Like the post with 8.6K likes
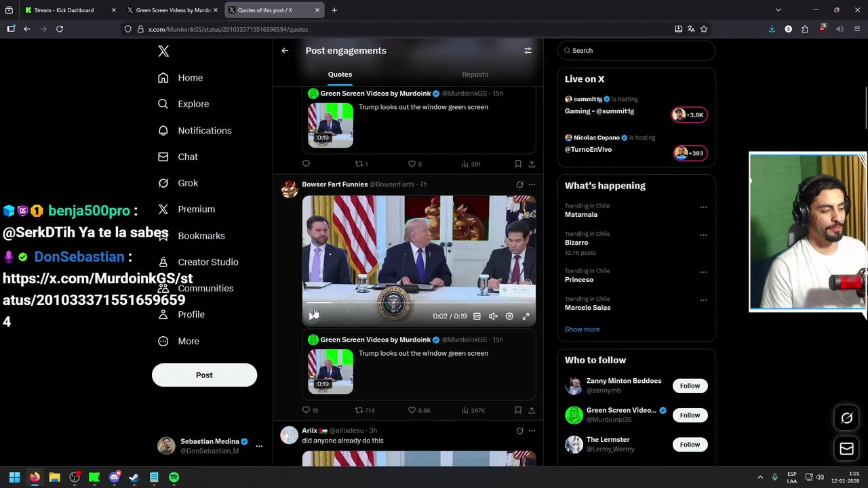 click(419, 410)
